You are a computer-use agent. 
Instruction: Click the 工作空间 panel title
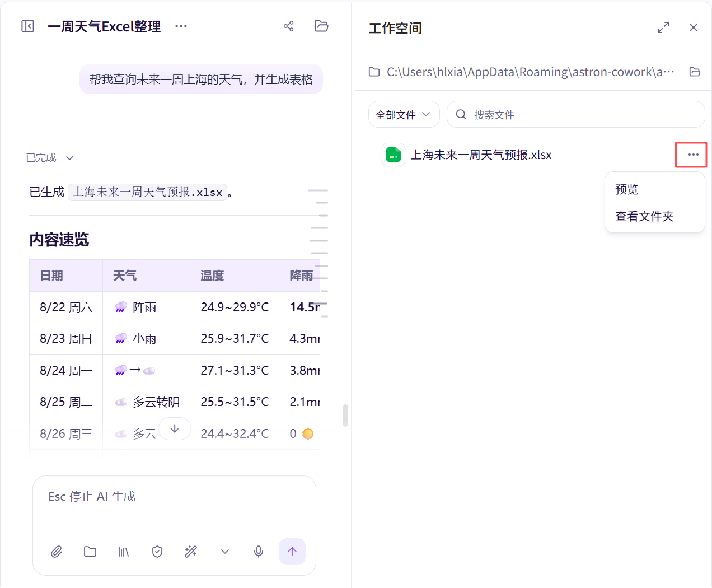point(395,28)
